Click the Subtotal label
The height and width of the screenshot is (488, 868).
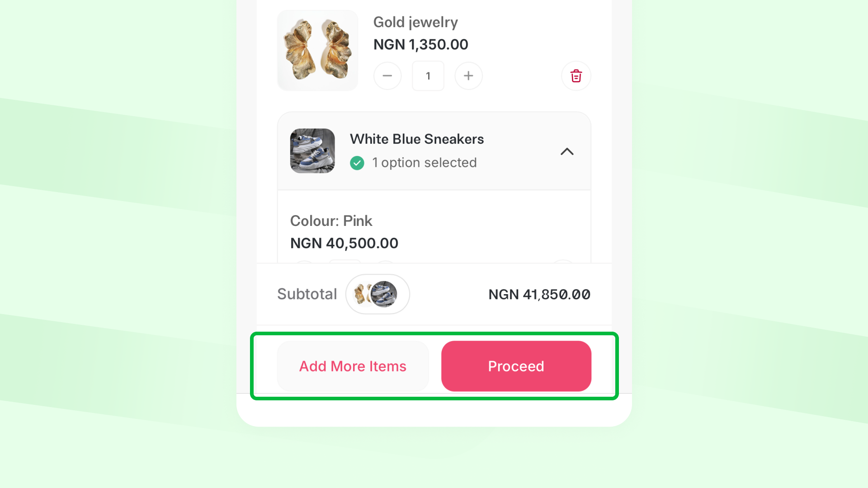(x=307, y=294)
